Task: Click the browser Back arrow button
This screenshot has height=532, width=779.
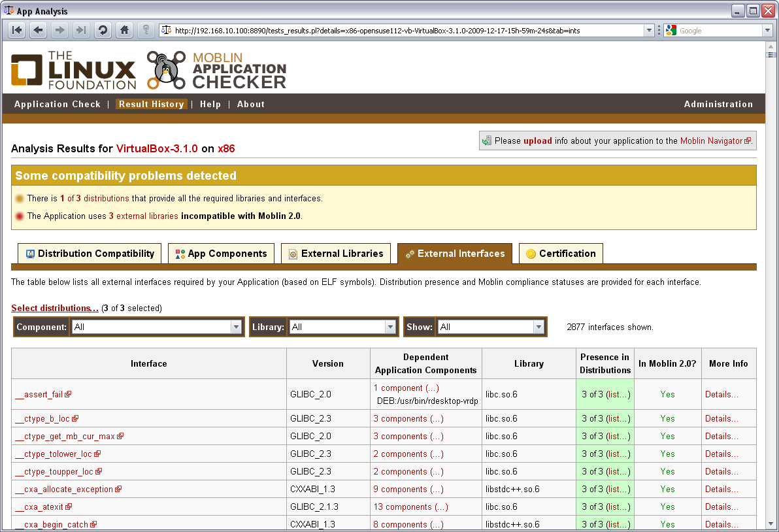Action: 39,30
